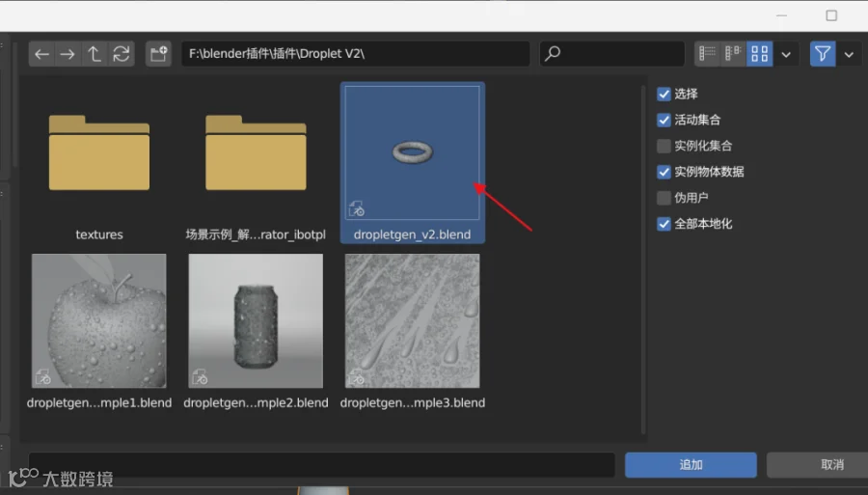This screenshot has height=495, width=868.
Task: Switch to thumbnail display mode
Action: 760,54
